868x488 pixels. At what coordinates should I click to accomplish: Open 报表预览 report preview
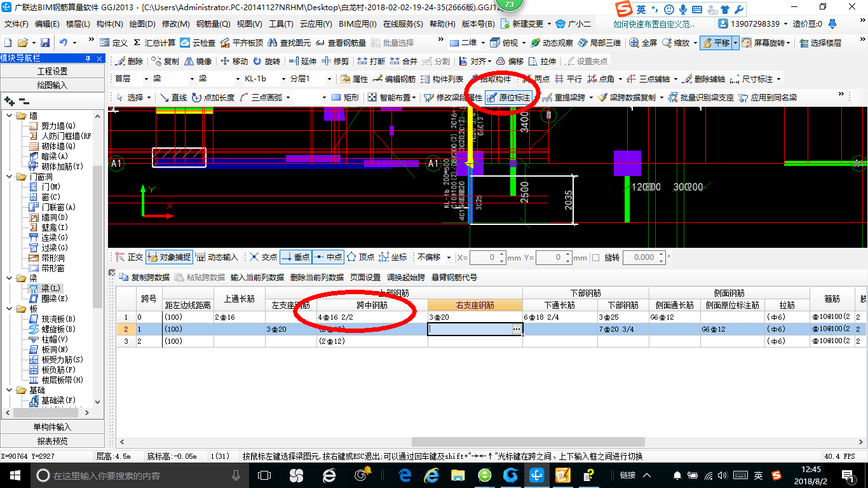point(52,441)
